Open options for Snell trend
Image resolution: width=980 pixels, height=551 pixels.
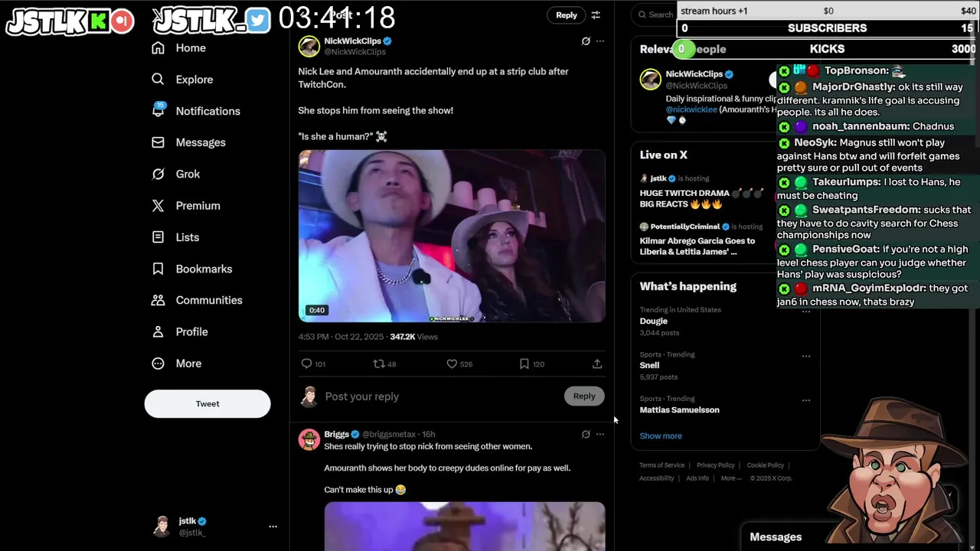pyautogui.click(x=806, y=356)
